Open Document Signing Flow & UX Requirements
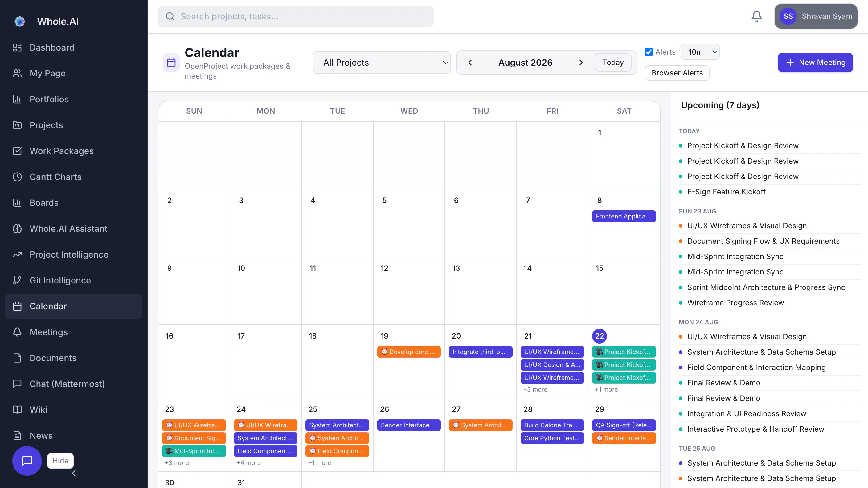The height and width of the screenshot is (488, 868). click(770, 241)
